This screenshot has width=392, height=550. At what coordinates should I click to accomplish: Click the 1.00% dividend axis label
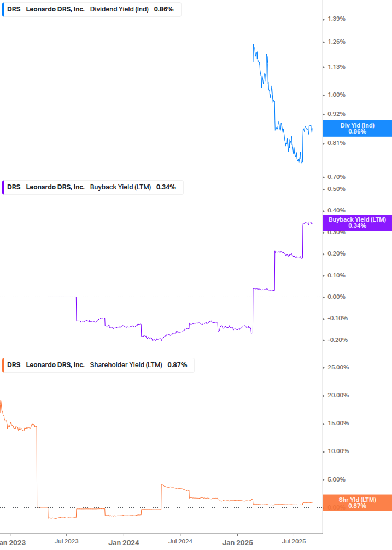click(x=337, y=95)
